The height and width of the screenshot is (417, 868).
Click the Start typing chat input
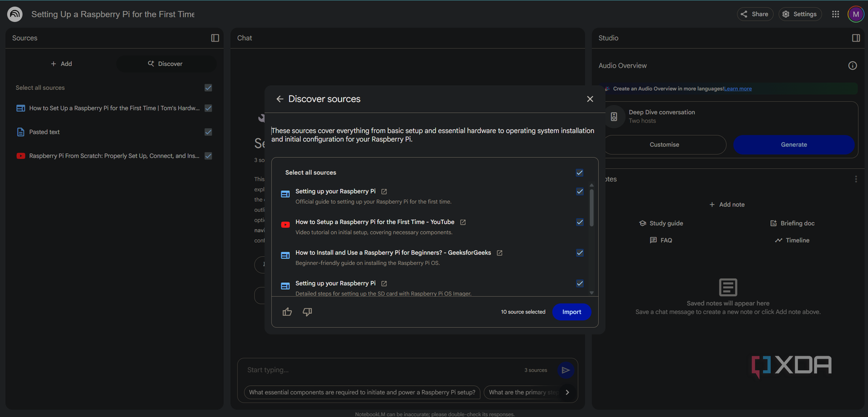tap(382, 370)
